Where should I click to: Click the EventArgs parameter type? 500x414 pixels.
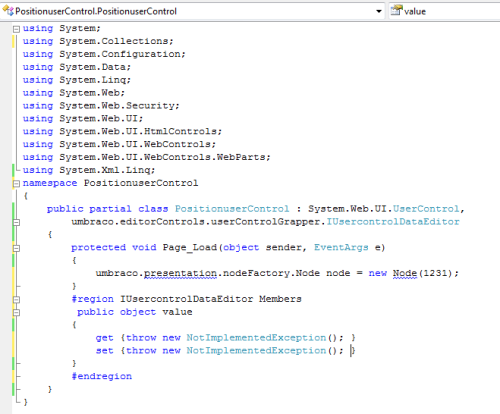pos(341,247)
